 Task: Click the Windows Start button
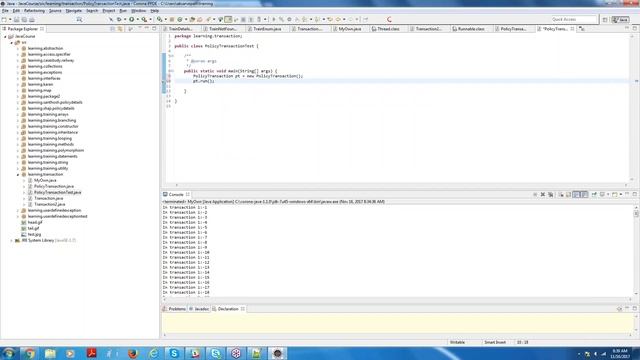pyautogui.click(x=9, y=353)
